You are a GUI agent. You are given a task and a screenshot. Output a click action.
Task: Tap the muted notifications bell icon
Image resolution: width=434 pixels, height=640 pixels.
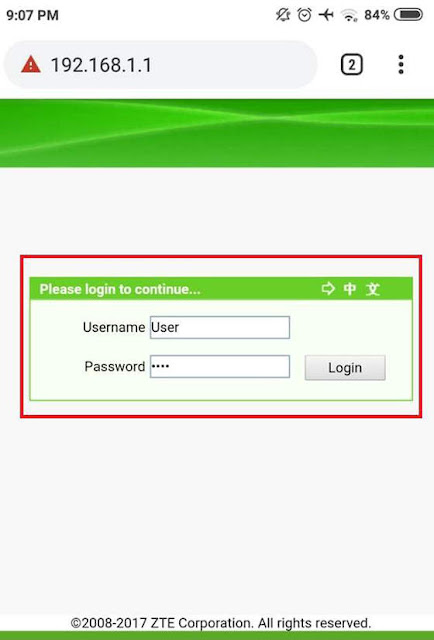tap(283, 15)
